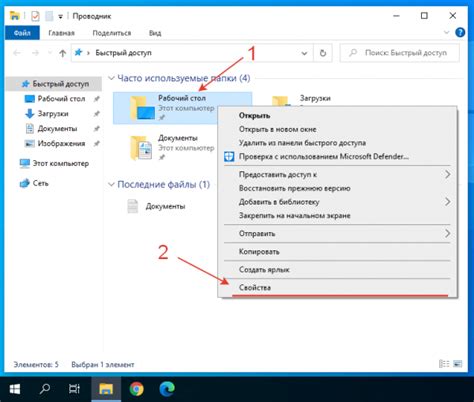The width and height of the screenshot is (474, 402).
Task: Launch Microsoft Edge from the taskbar
Action: point(167,389)
